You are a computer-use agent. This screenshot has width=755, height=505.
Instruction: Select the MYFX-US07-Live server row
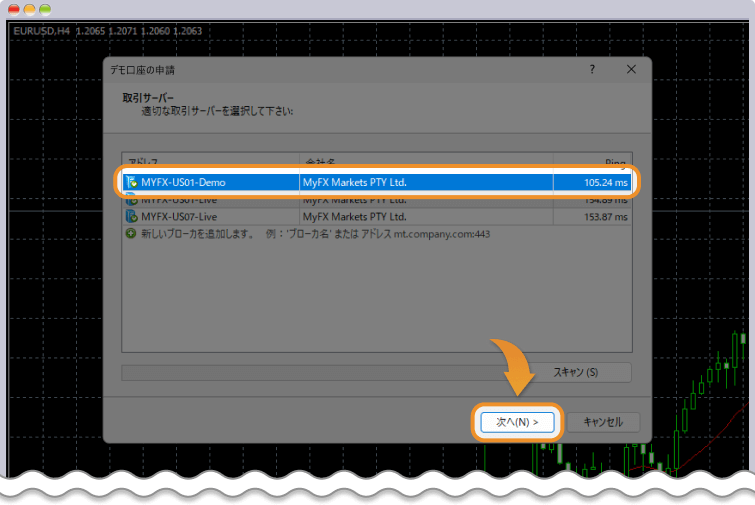click(x=377, y=217)
